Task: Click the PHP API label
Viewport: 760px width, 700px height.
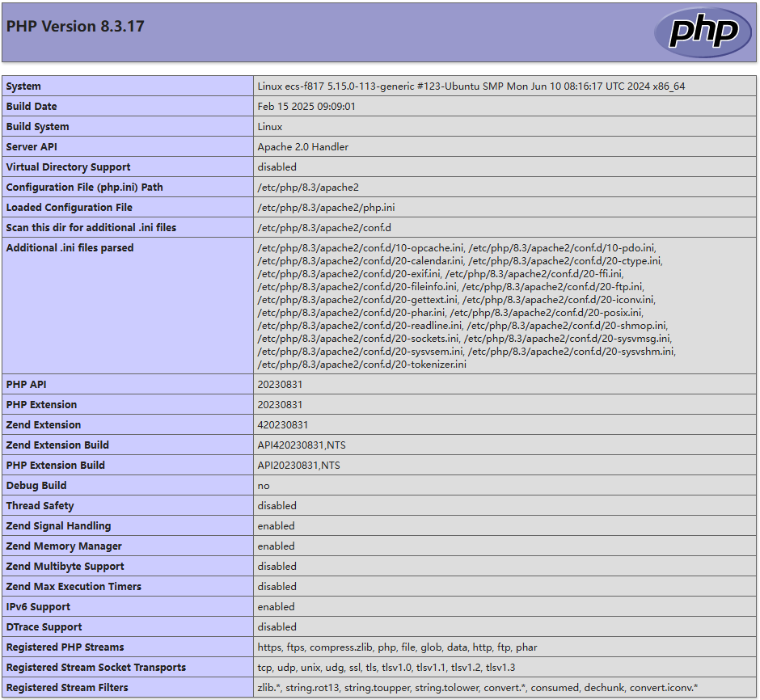Action: tap(26, 385)
